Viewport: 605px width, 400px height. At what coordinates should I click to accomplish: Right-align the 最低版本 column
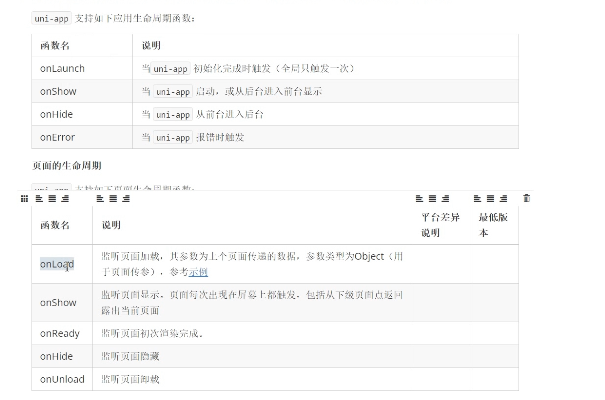504,199
